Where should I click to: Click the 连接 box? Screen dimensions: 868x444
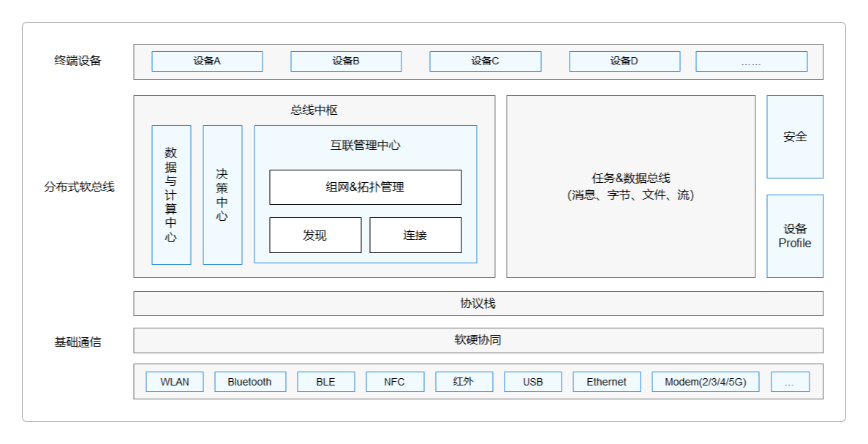coord(415,236)
